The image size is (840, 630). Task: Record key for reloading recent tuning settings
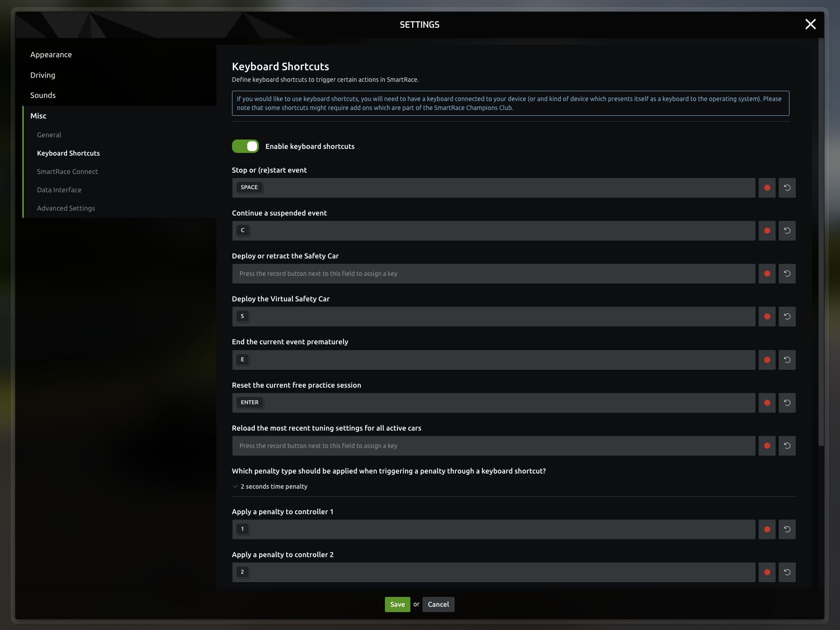point(767,446)
